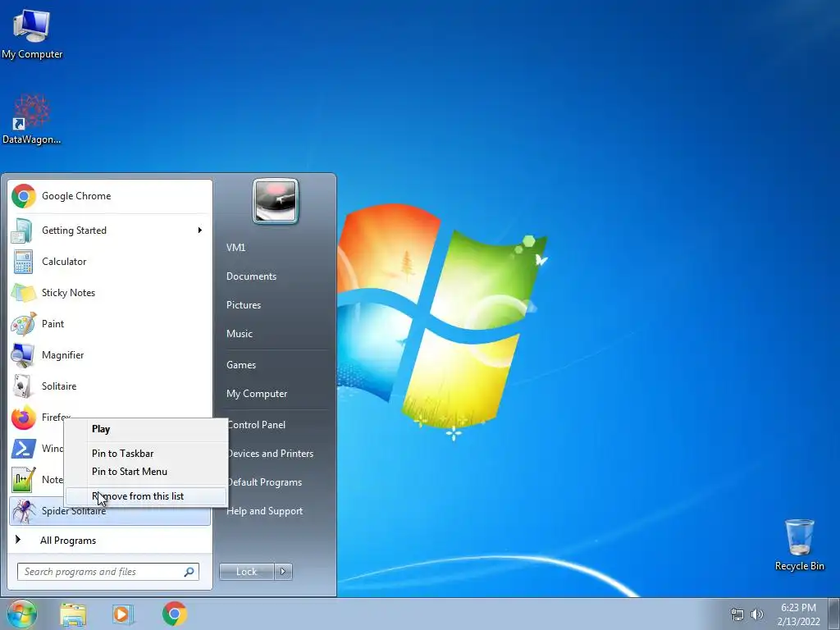Launch Google Chrome from Start menu list
This screenshot has width=840, height=630.
click(x=110, y=196)
